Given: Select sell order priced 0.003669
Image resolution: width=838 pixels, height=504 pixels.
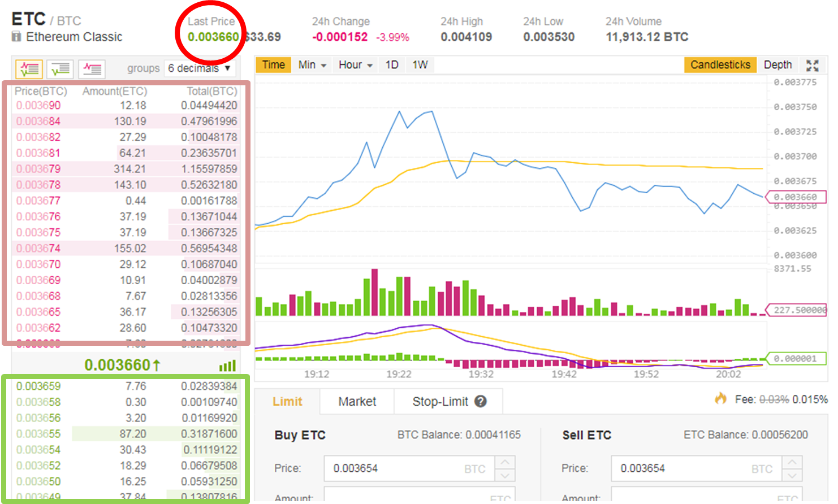Looking at the screenshot, I should (126, 280).
